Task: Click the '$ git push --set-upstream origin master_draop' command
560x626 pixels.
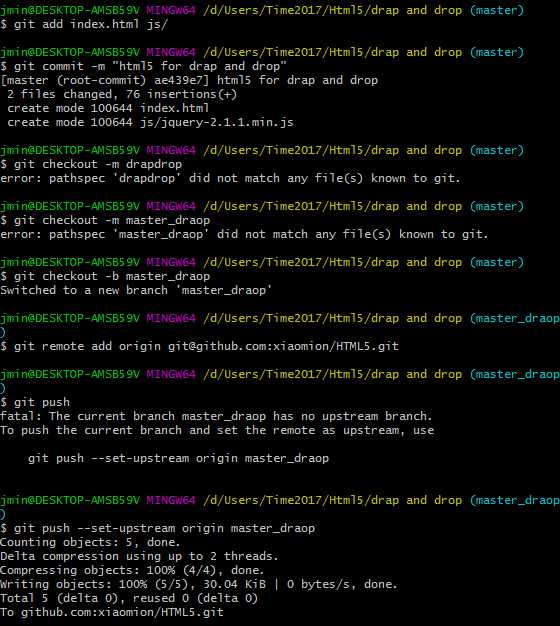Action: pyautogui.click(x=157, y=528)
